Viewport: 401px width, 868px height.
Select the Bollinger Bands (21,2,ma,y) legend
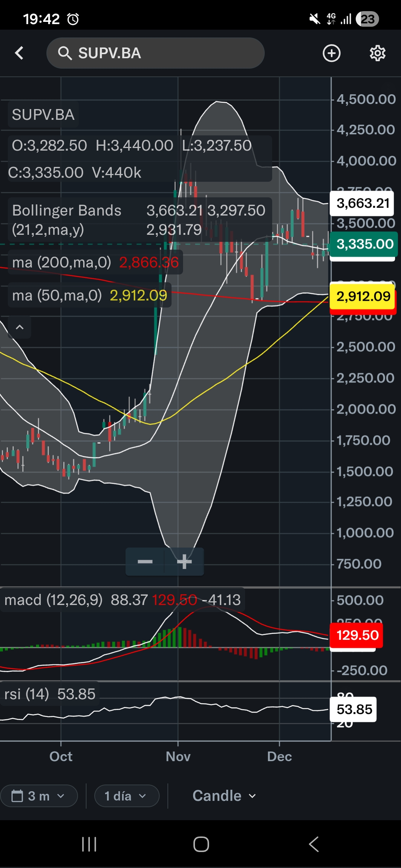tap(140, 220)
